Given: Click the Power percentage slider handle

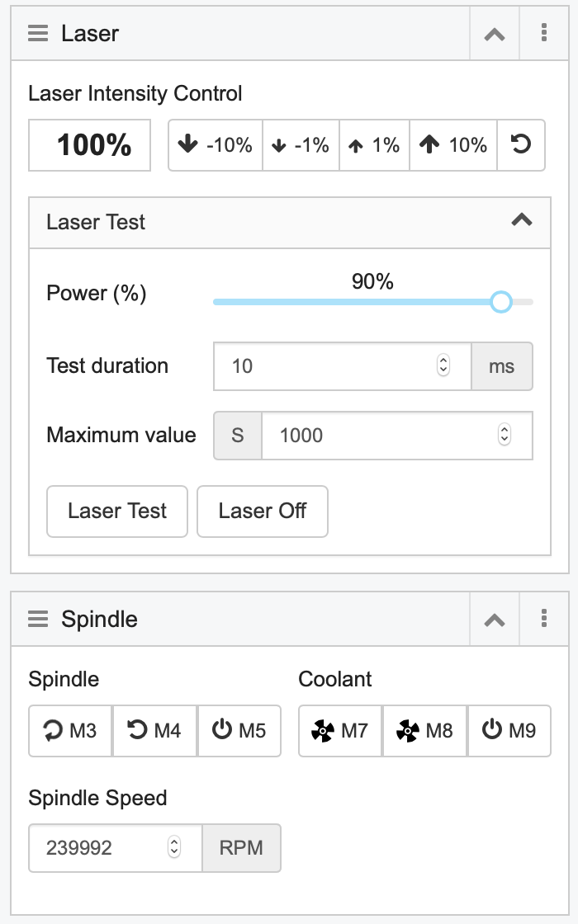Looking at the screenshot, I should [x=501, y=302].
